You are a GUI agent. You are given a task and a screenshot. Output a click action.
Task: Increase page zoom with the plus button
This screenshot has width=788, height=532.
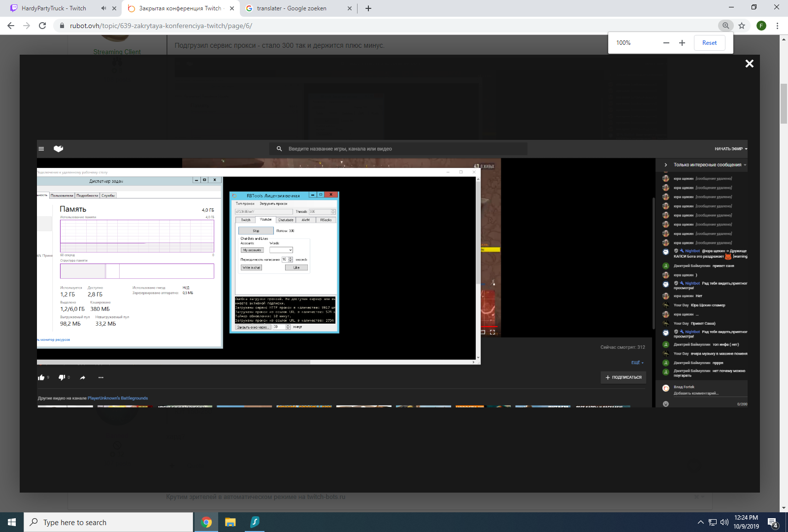pyautogui.click(x=682, y=43)
